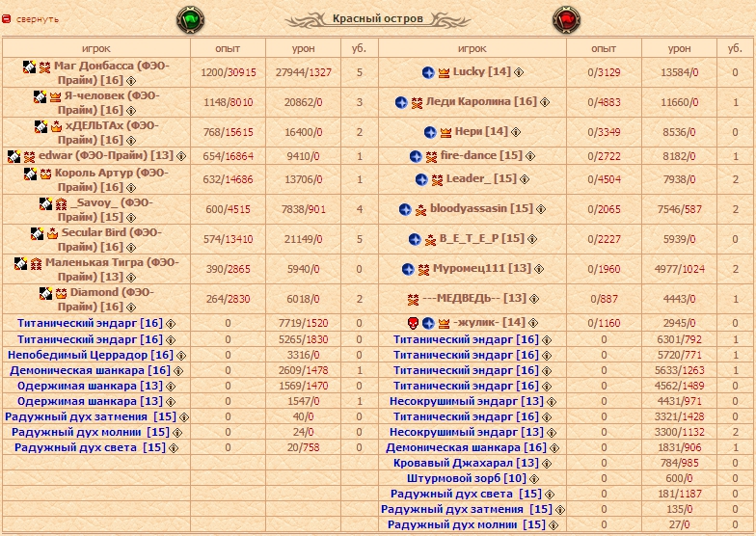The width and height of the screenshot is (756, 536).
Task: Open player Secular Bird link
Action: click(112, 239)
